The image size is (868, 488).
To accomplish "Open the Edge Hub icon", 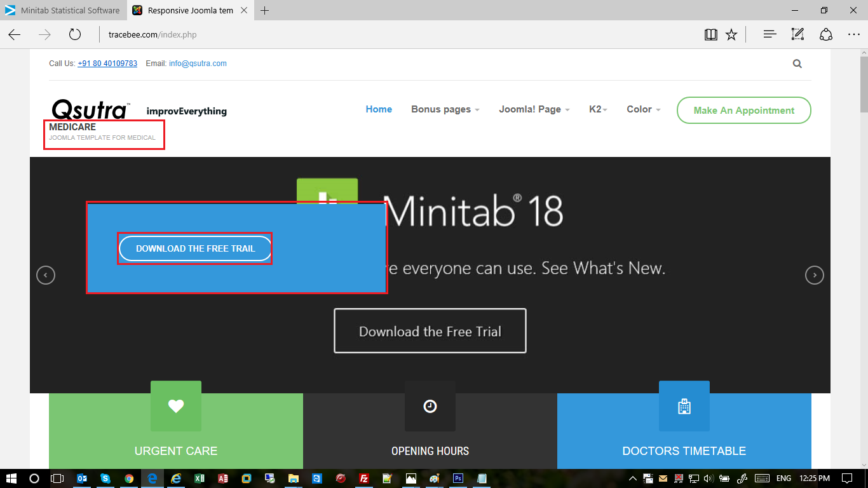I will tap(770, 34).
